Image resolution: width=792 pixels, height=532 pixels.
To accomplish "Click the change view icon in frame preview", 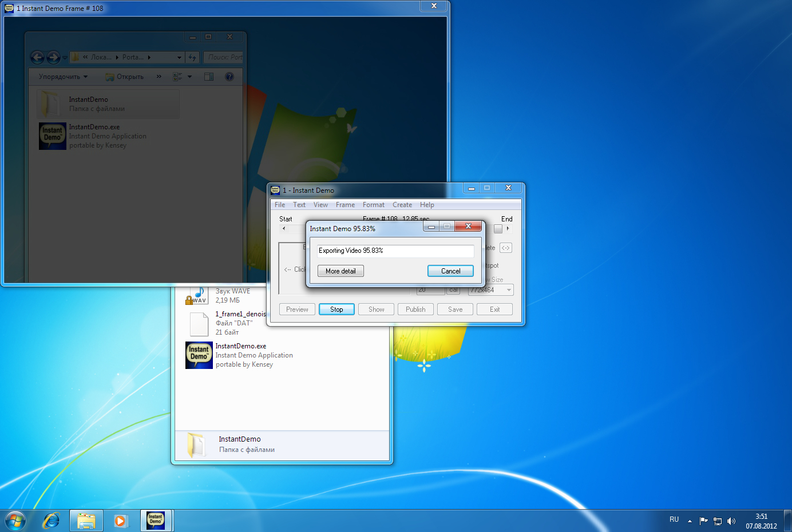I will 177,77.
